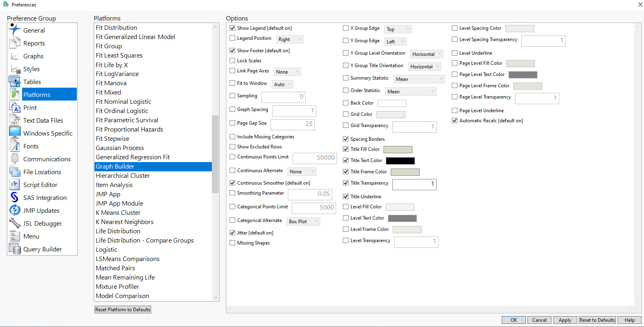The width and height of the screenshot is (644, 327).
Task: Open the Link Page Axes dropdown
Action: pos(287,72)
